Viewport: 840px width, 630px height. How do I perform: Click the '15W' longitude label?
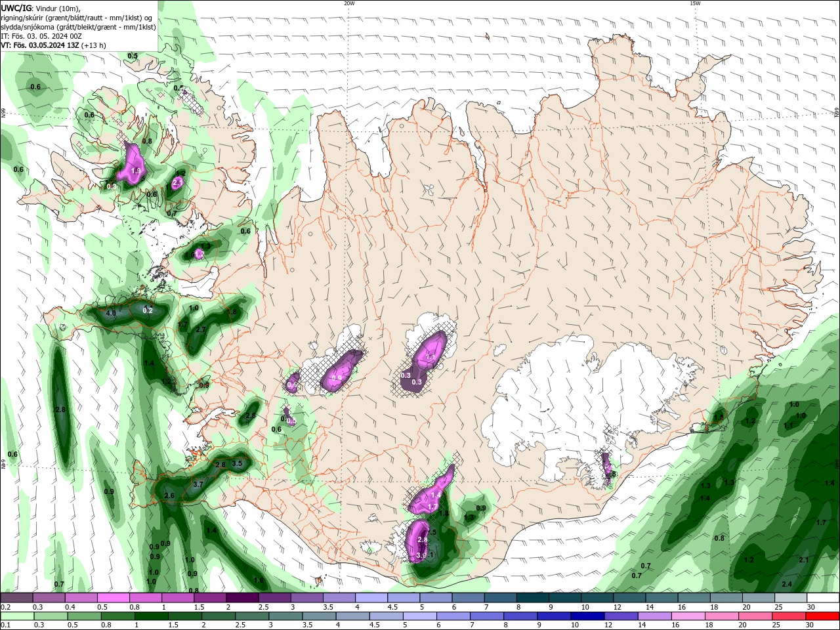[695, 3]
